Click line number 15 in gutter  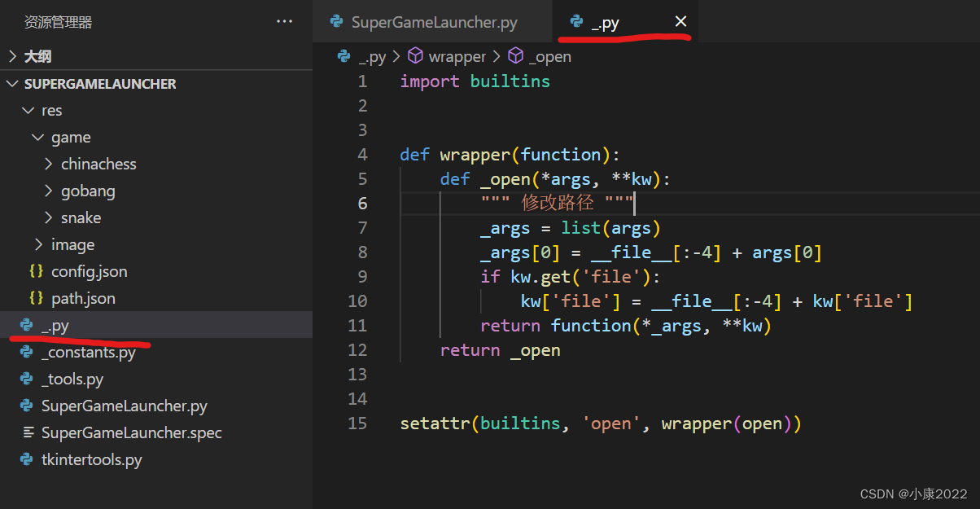[x=357, y=423]
